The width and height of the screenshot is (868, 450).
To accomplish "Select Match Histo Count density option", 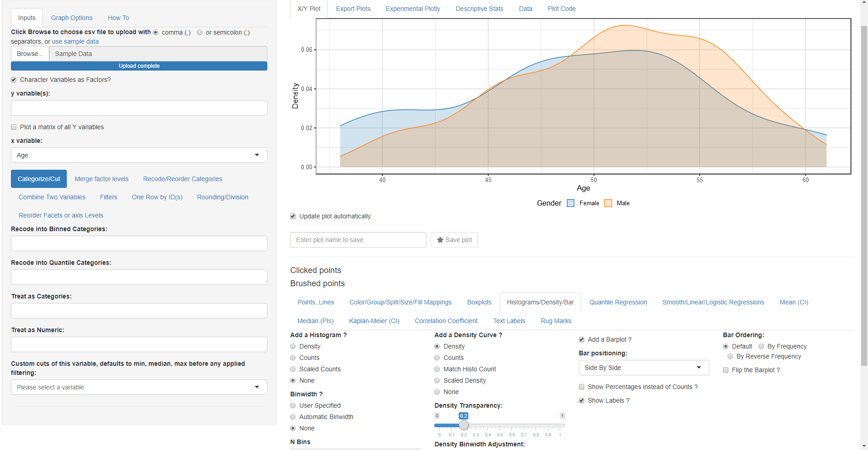I will pos(437,369).
